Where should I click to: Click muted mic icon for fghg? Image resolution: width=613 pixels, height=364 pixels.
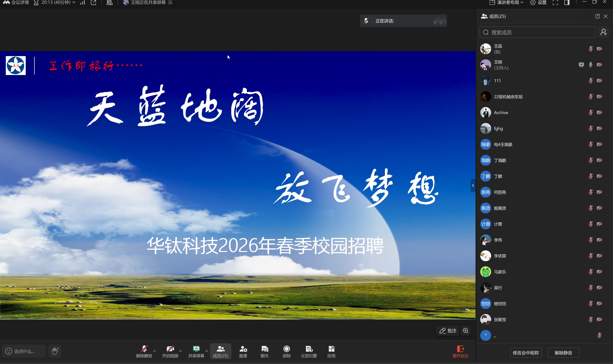591,129
